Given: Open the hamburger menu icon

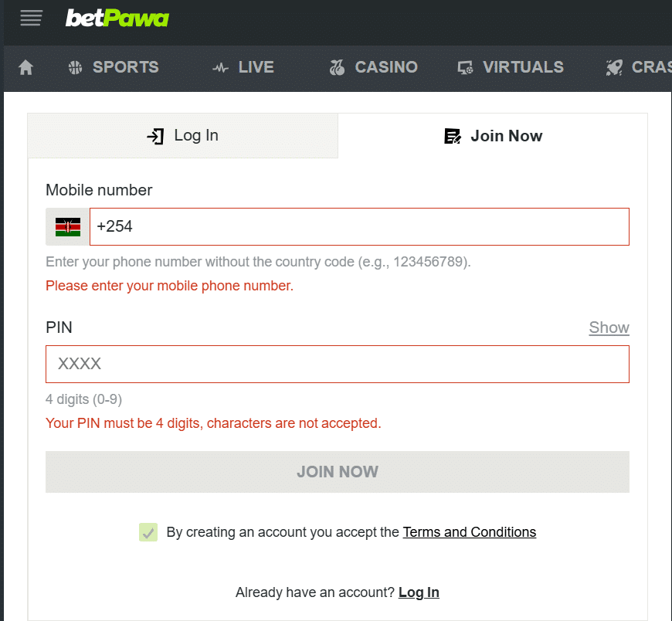Looking at the screenshot, I should click(31, 18).
